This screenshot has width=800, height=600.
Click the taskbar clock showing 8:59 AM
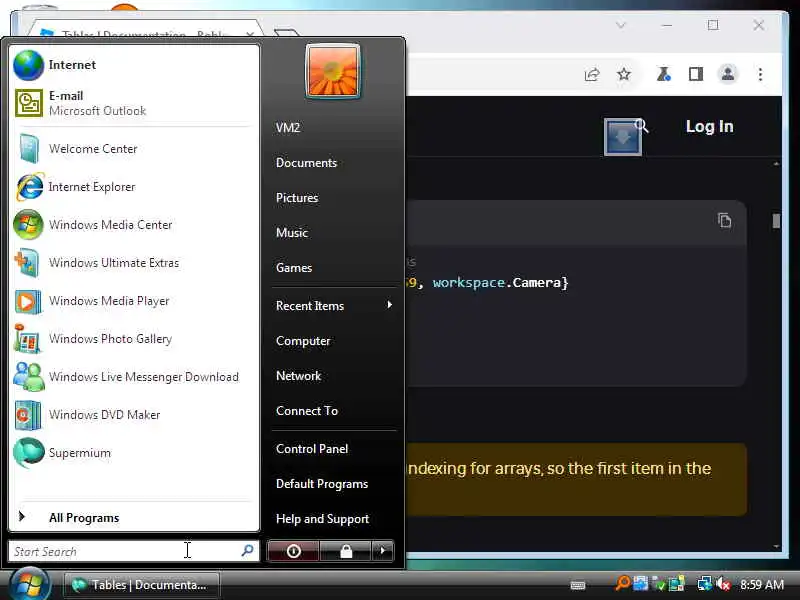point(762,584)
